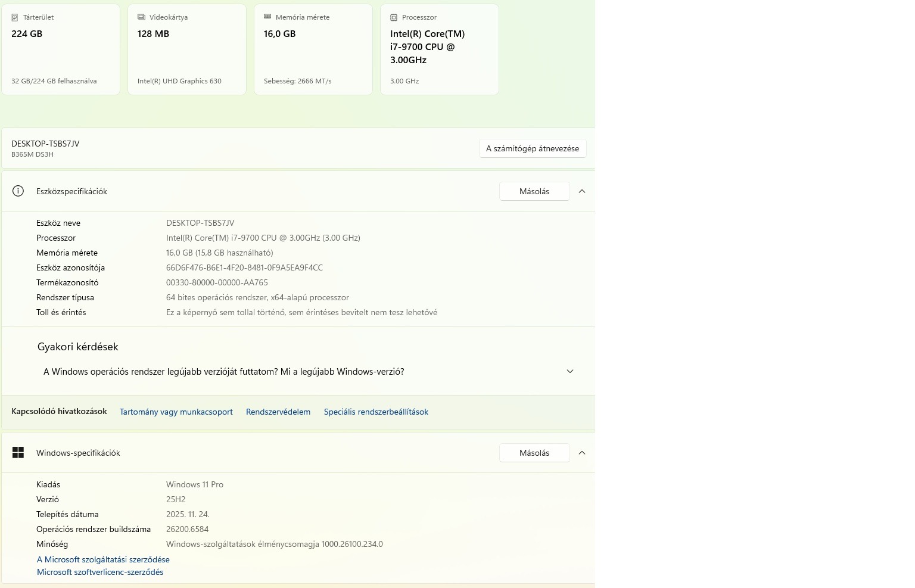Screen dimensions: 915x588
Task: Click the Processzor chip icon
Action: pos(394,17)
